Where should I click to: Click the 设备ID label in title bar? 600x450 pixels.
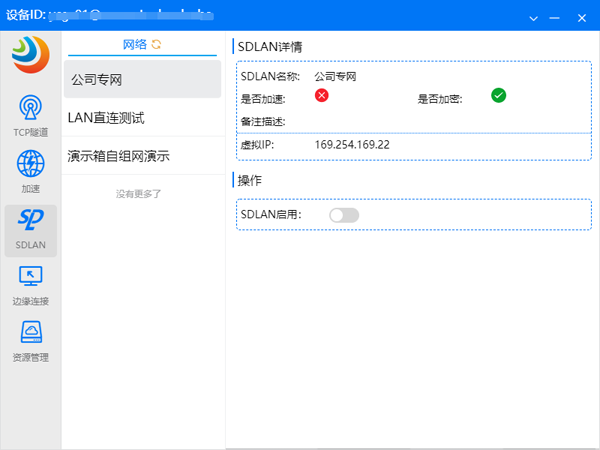[26, 15]
